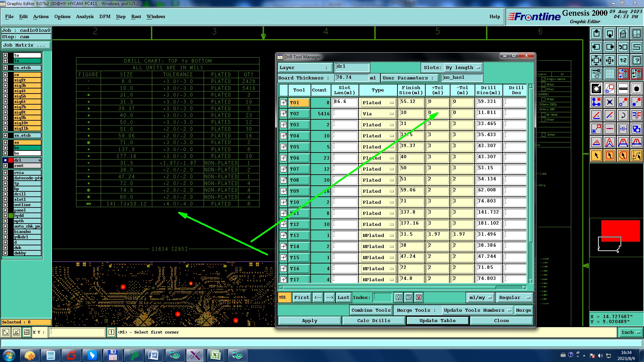Click the T01 Finish Size input field
Screen dimensions: 644x362
411,102
